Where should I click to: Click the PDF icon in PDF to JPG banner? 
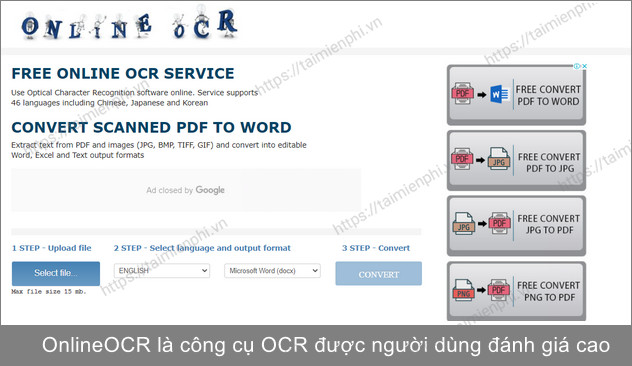coord(462,159)
